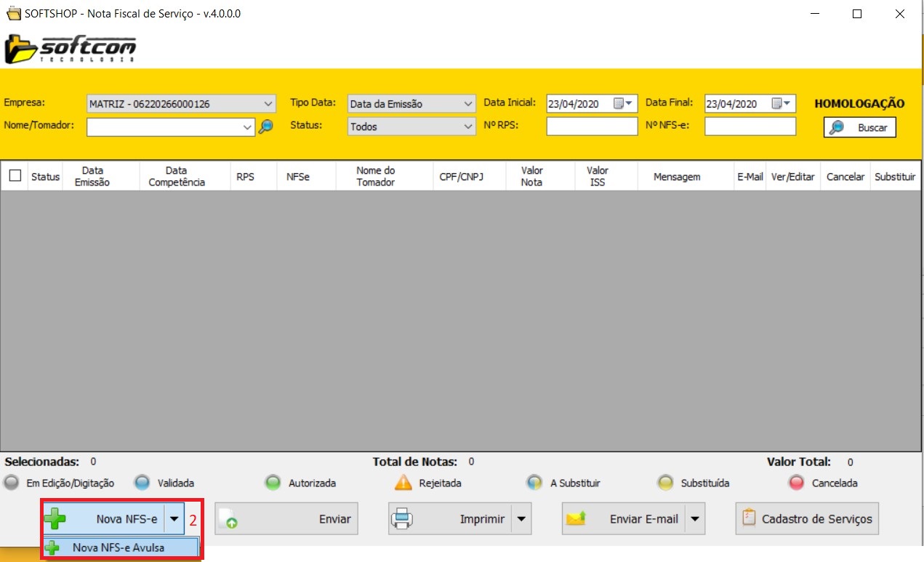Click the red Cancelada status indicator
The image size is (924, 562).
[x=796, y=483]
